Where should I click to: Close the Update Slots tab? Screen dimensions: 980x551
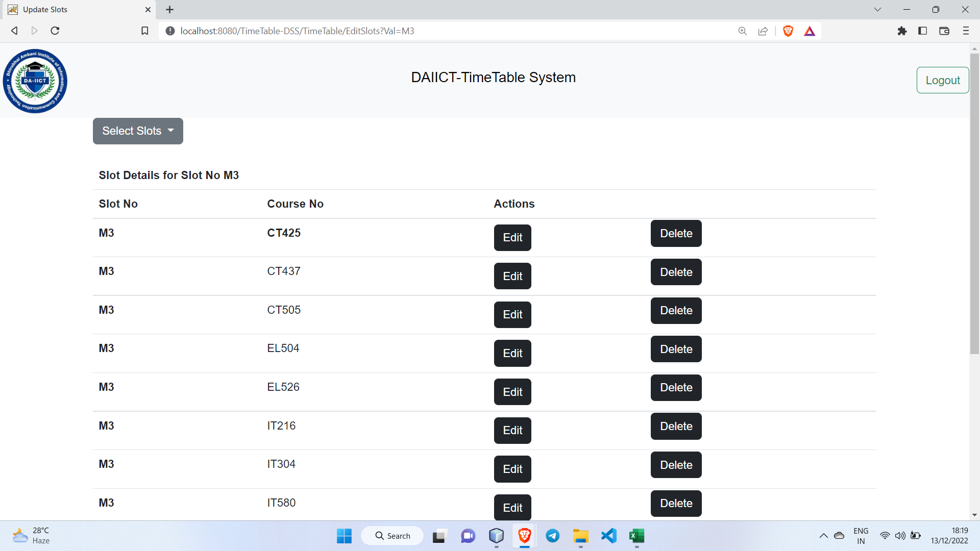point(148,10)
